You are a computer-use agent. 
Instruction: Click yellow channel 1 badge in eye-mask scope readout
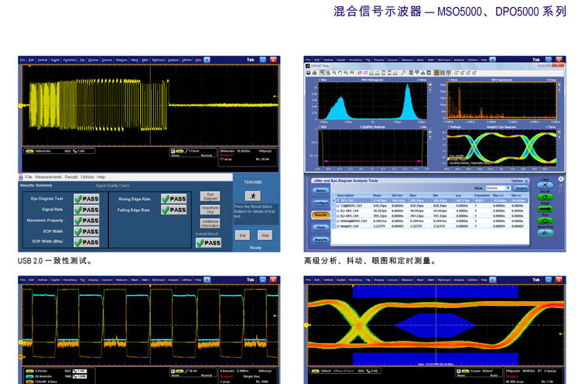316,372
